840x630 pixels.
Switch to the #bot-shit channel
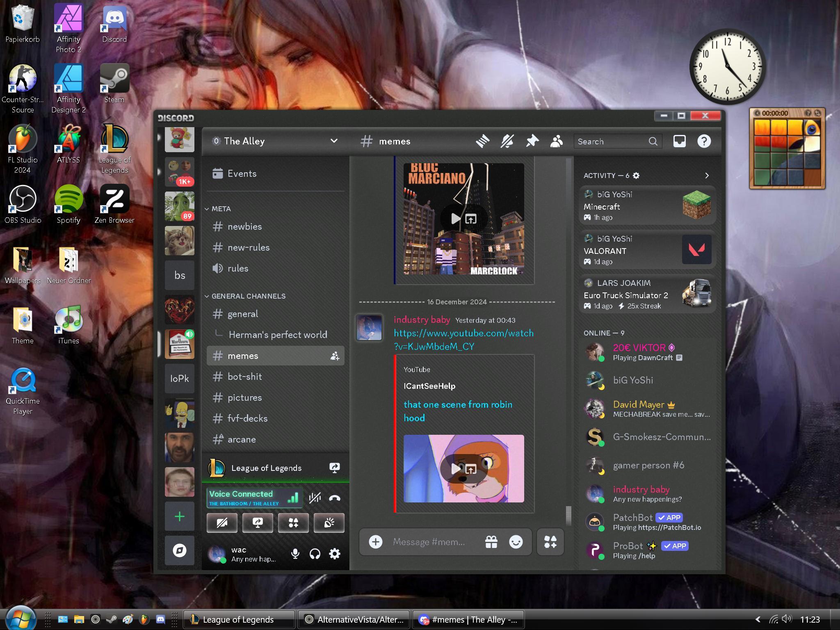[x=244, y=377]
